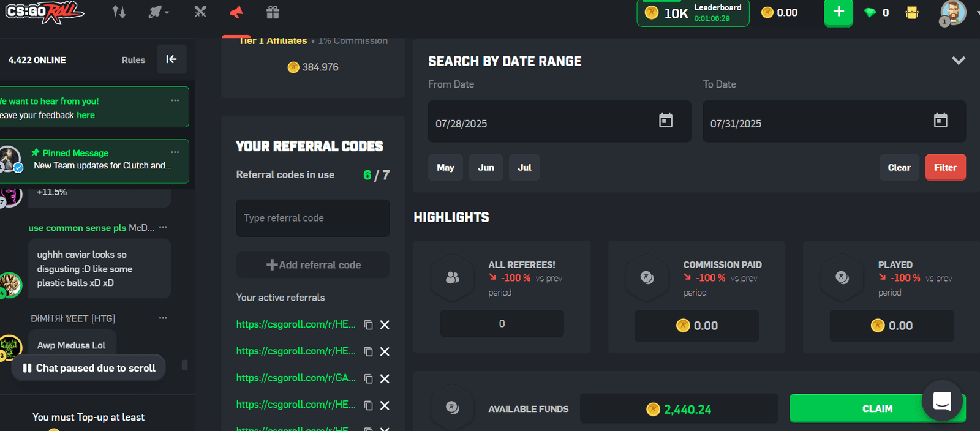Screen dimensions: 980x431
Task: Collapse the Search By Date Range section
Action: tap(958, 61)
